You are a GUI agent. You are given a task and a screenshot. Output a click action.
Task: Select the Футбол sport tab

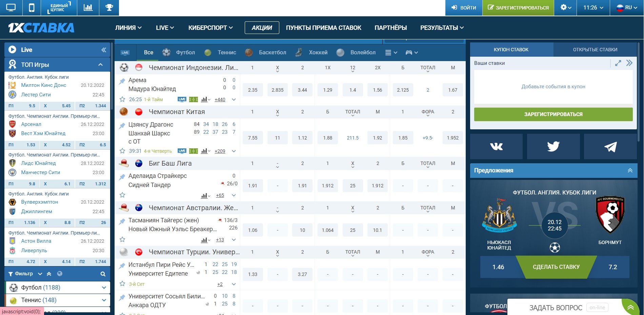click(179, 53)
